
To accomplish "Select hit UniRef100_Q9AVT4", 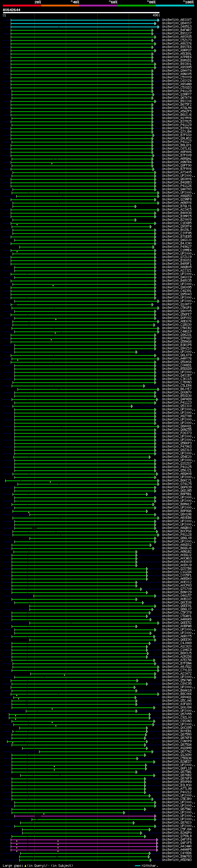I will [x=177, y=71].
